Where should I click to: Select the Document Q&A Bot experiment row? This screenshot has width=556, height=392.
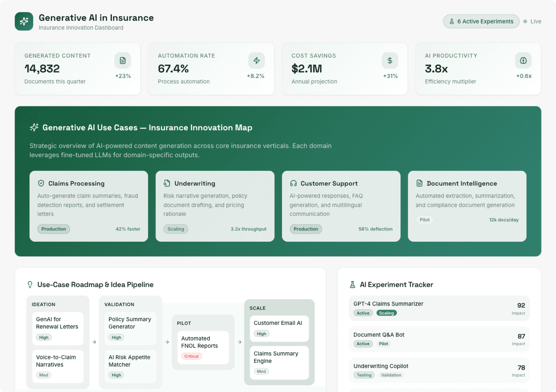point(439,339)
